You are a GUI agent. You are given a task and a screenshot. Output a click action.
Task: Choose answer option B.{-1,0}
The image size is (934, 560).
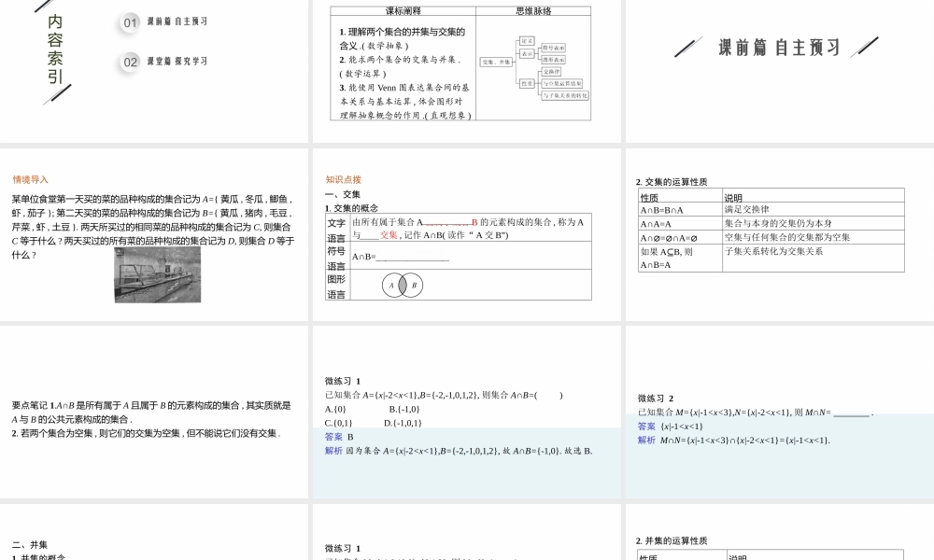404,409
